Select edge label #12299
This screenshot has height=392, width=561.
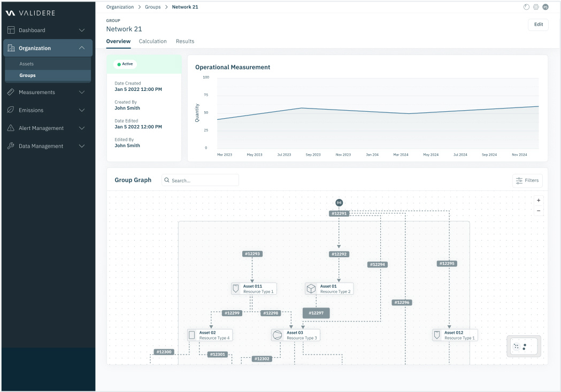(232, 313)
